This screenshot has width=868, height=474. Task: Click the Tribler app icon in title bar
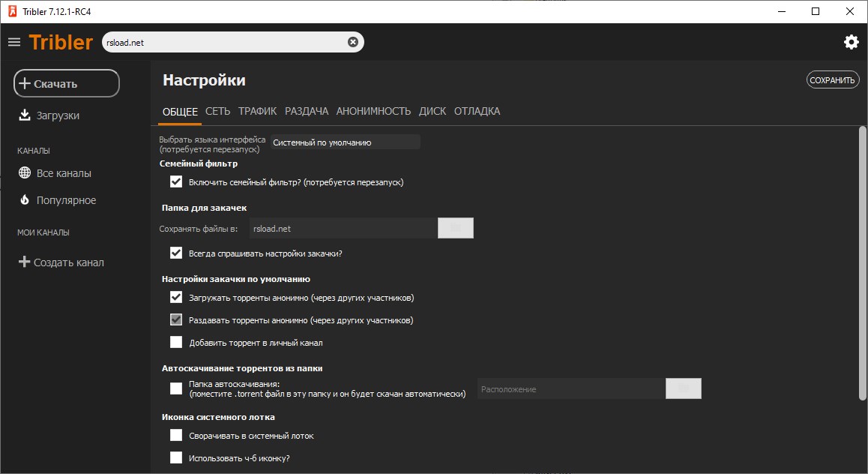click(x=12, y=11)
